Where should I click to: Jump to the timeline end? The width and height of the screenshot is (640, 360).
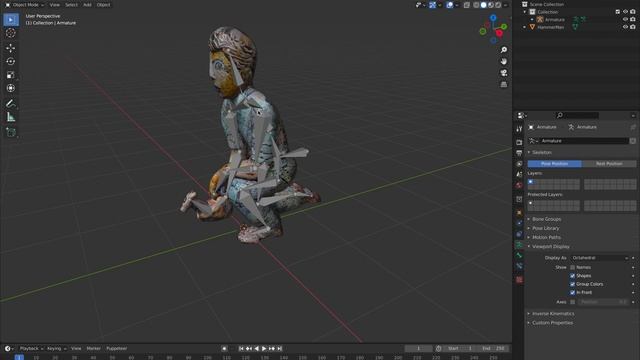point(280,349)
